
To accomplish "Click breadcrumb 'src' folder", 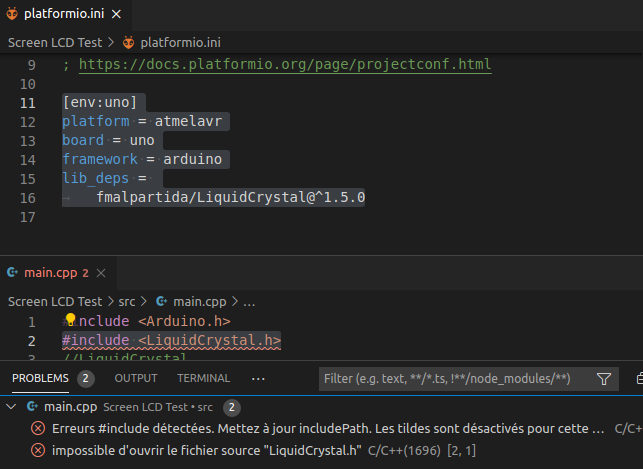I will click(127, 302).
